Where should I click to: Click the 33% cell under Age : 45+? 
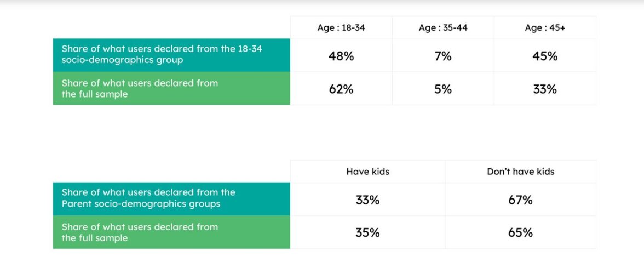545,89
